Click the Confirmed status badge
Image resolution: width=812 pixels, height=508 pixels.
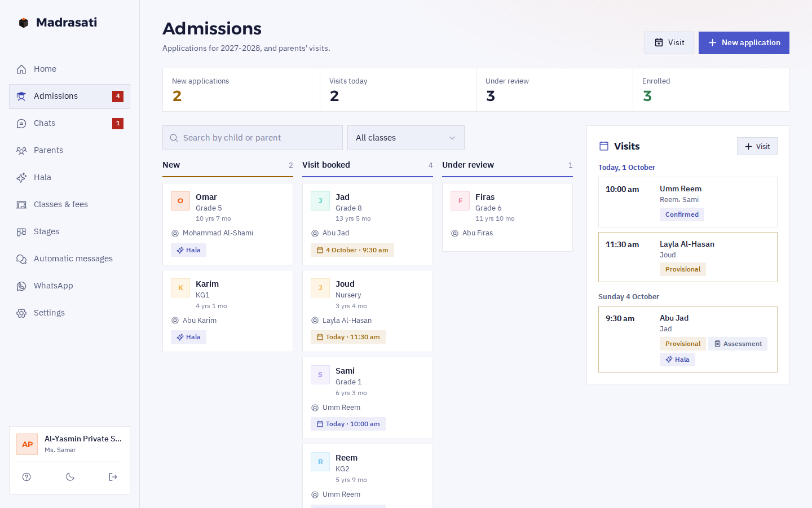click(682, 214)
